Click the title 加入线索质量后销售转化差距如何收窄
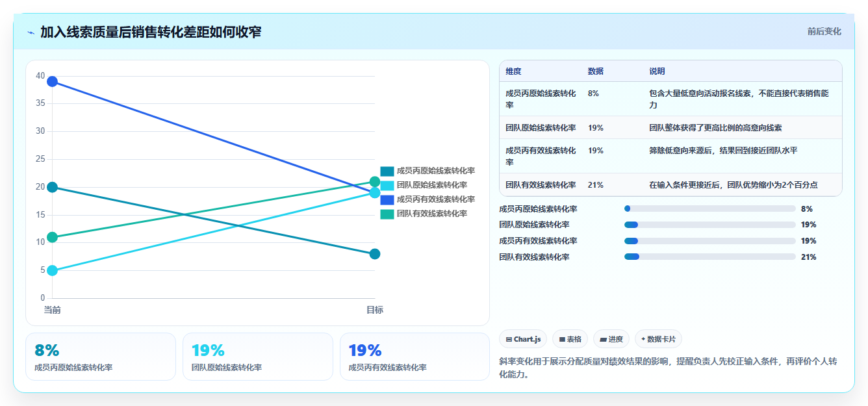868x406 pixels. (151, 32)
